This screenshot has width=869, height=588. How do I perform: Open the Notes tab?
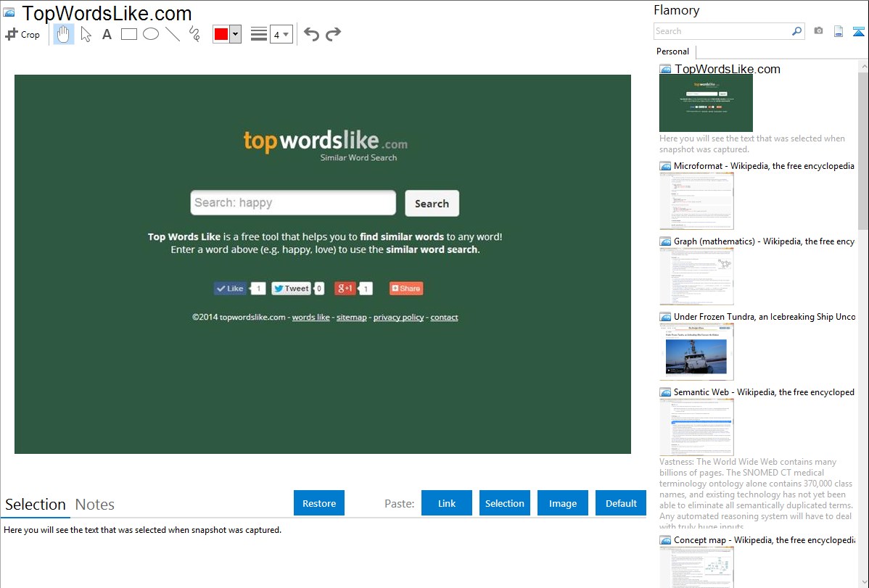tap(95, 505)
